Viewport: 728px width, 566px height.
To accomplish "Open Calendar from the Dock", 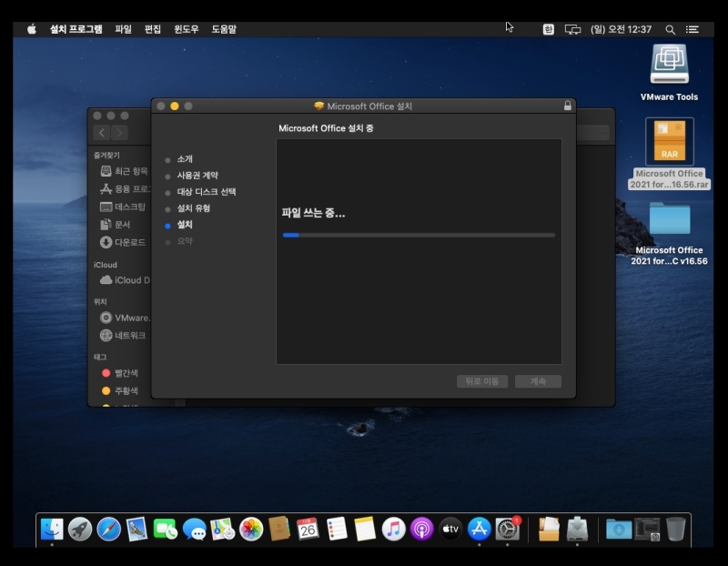I will (x=308, y=529).
